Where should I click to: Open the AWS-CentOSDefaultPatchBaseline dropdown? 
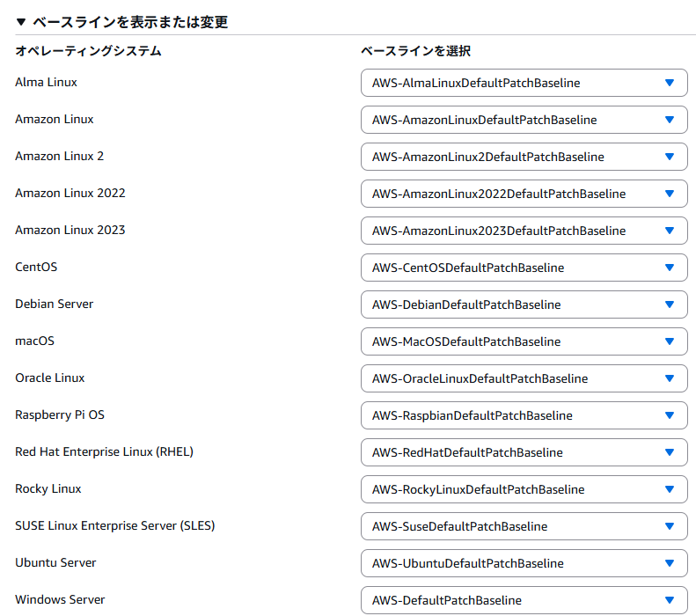[x=524, y=268]
